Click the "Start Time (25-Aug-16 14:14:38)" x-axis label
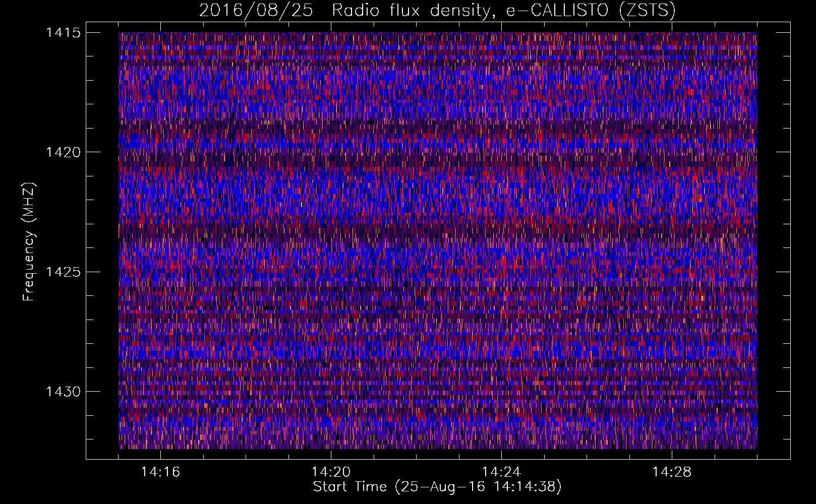 pos(437,487)
